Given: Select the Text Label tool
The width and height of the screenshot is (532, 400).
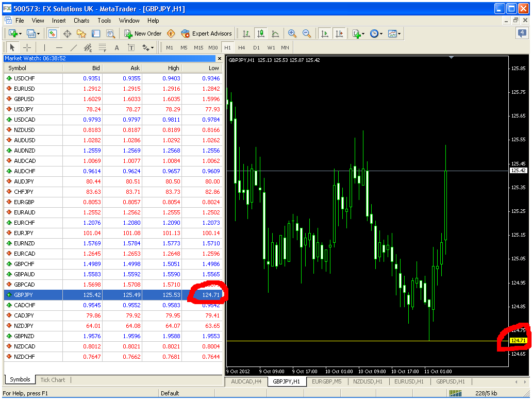Looking at the screenshot, I should click(131, 48).
